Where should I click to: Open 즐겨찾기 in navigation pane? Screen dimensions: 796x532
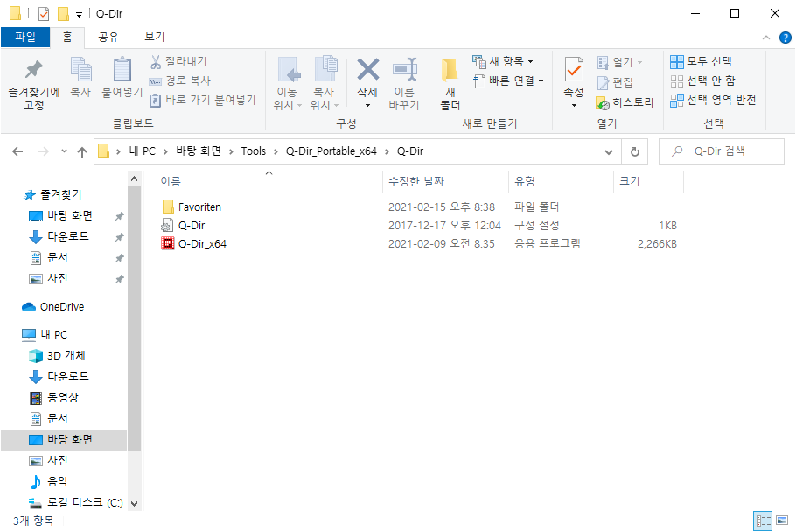click(60, 194)
